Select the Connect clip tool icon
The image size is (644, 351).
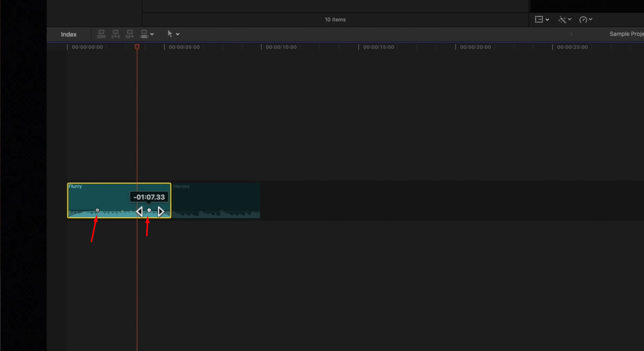click(x=102, y=34)
